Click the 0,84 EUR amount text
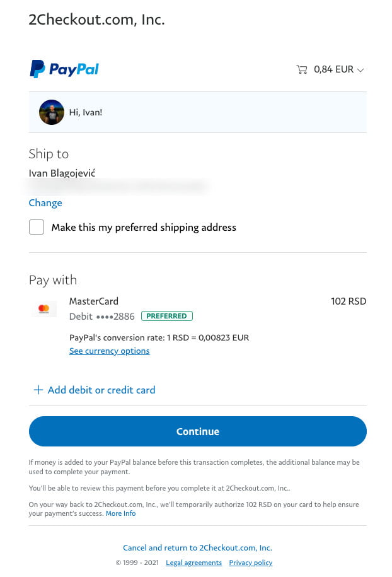The image size is (392, 577). [333, 69]
